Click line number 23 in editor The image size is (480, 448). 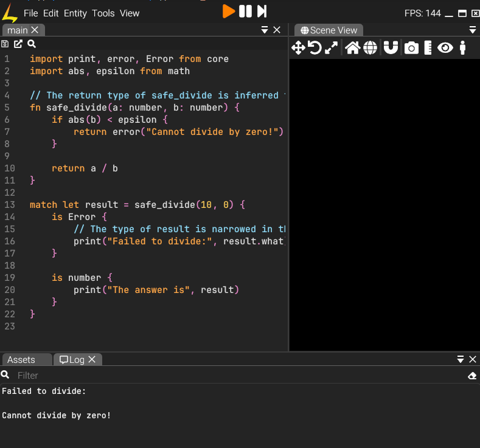click(10, 326)
